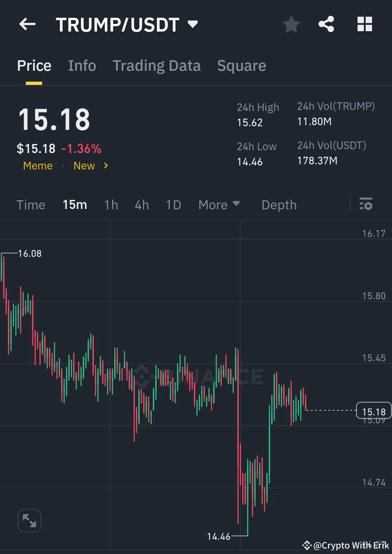
Task: Select the Time display option
Action: [31, 205]
